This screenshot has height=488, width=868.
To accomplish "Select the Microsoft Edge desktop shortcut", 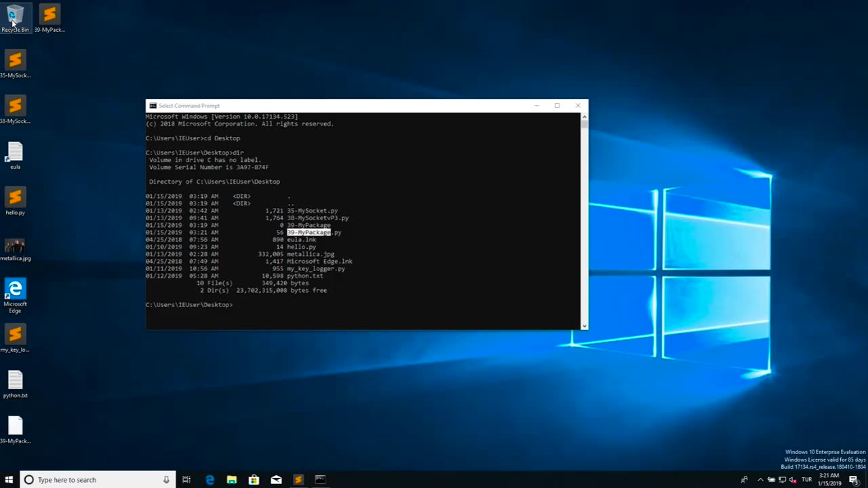I will (x=15, y=296).
